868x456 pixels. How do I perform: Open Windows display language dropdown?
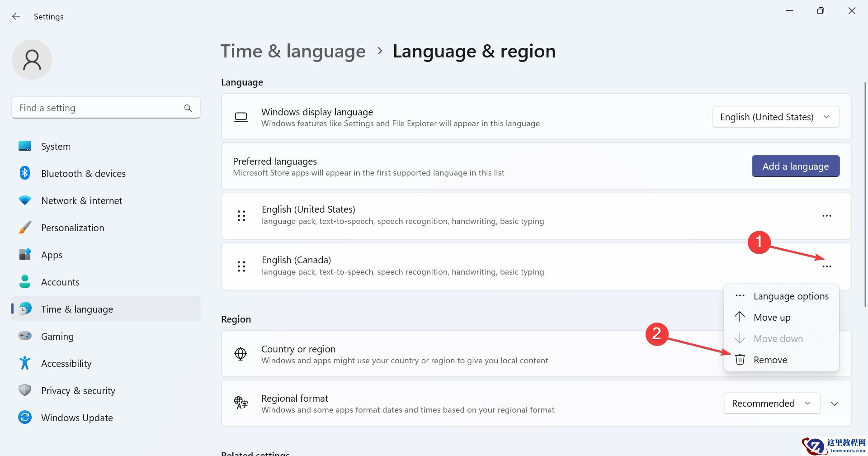click(776, 117)
